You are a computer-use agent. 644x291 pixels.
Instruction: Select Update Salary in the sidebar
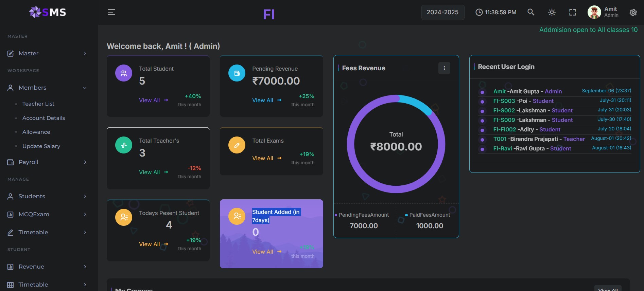(x=41, y=146)
